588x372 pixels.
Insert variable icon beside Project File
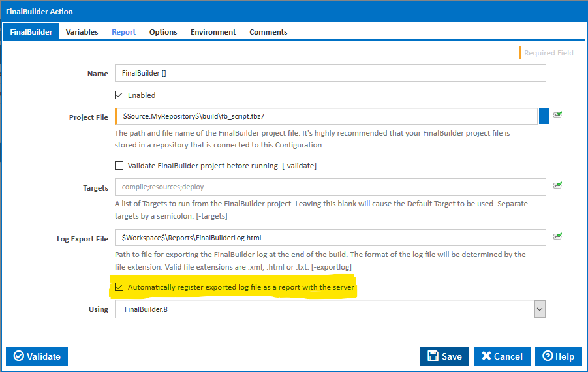click(557, 115)
